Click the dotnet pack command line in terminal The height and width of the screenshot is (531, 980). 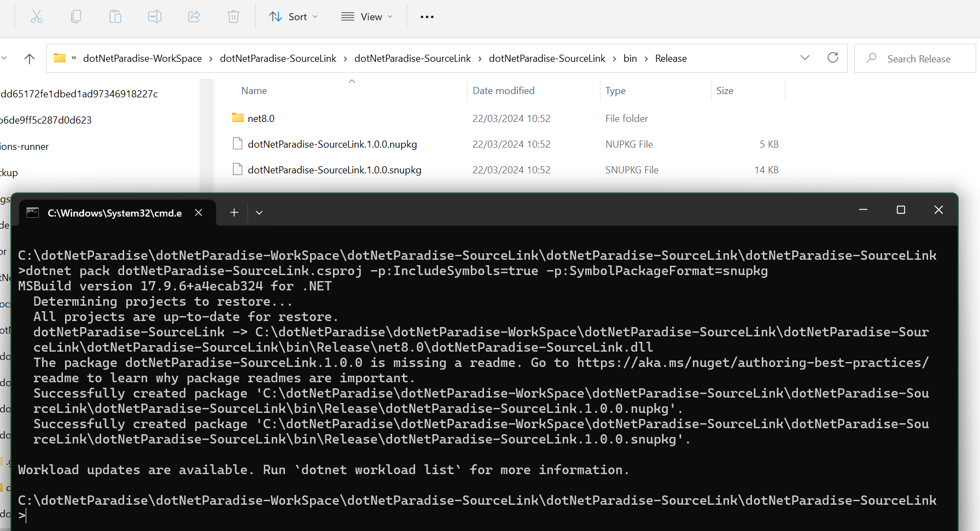pyautogui.click(x=396, y=271)
